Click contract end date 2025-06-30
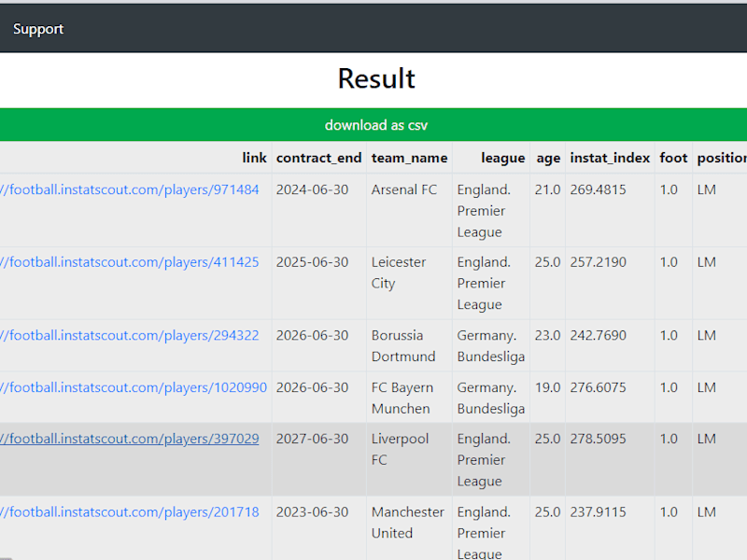Image resolution: width=747 pixels, height=560 pixels. point(312,262)
